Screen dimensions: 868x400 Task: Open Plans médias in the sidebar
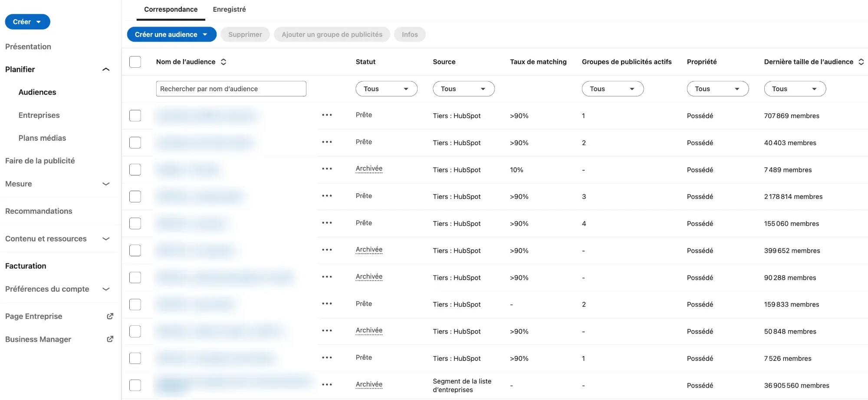pos(42,138)
